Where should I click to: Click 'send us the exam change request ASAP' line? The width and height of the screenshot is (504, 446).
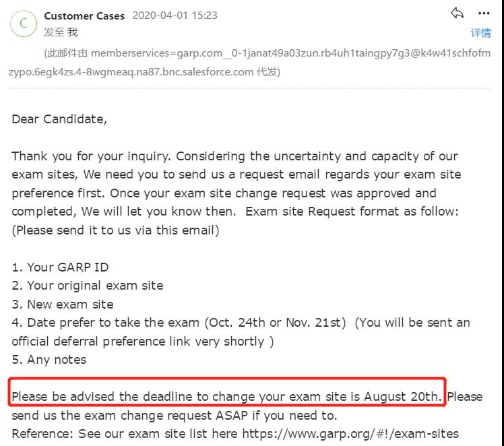[175, 415]
